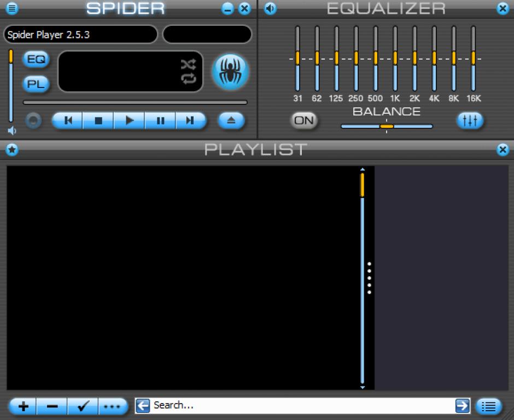This screenshot has height=420, width=514.
Task: Mute sound using the speaker icon below volume
Action: pos(12,131)
